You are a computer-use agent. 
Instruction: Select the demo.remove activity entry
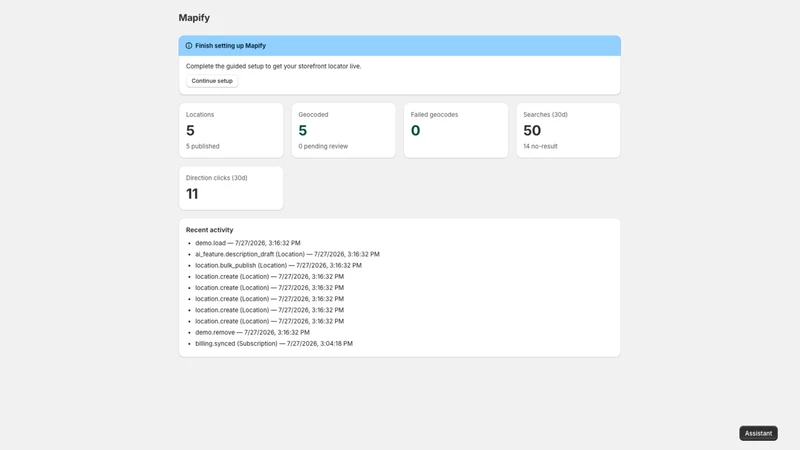(252, 333)
